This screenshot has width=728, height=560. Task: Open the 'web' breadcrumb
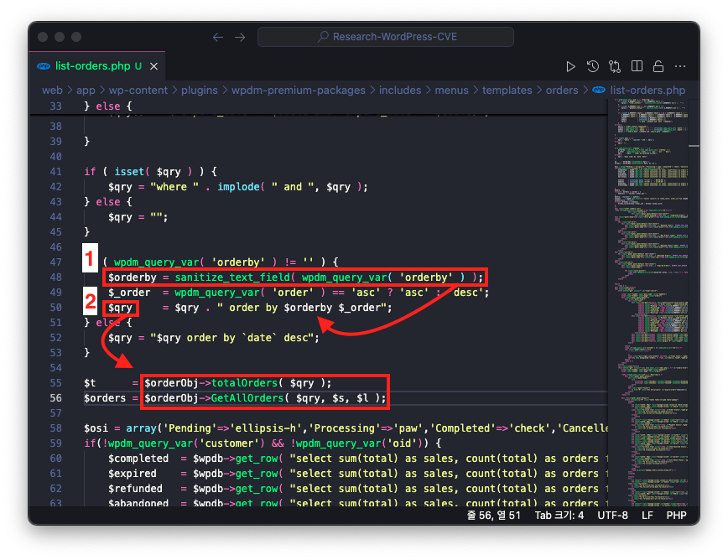[x=52, y=90]
